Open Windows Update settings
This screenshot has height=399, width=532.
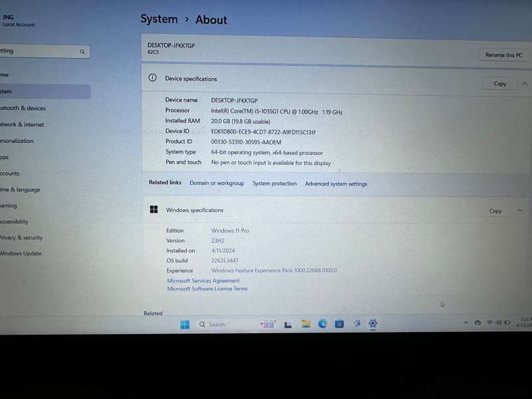pyautogui.click(x=45, y=253)
